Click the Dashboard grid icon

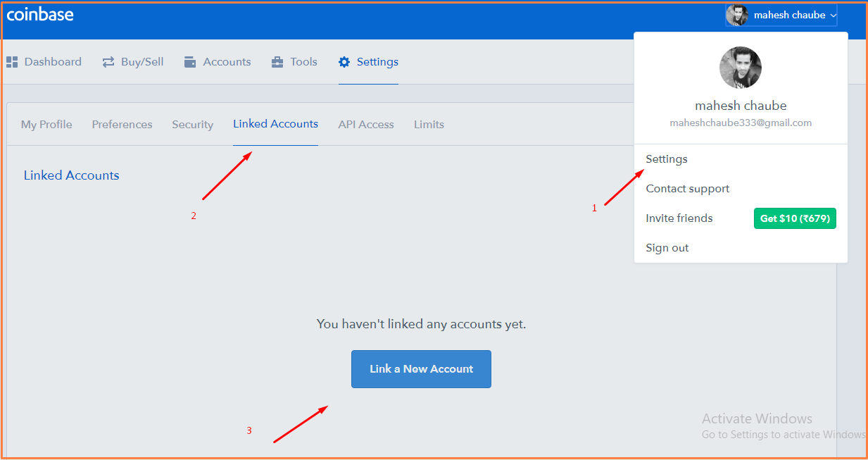click(12, 62)
